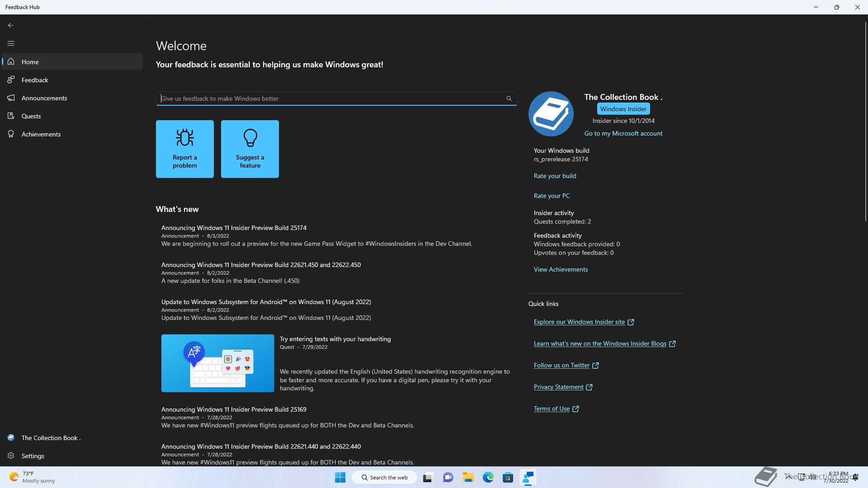Click the external-link icon beside Terms of Use
868x488 pixels.
[x=576, y=409]
